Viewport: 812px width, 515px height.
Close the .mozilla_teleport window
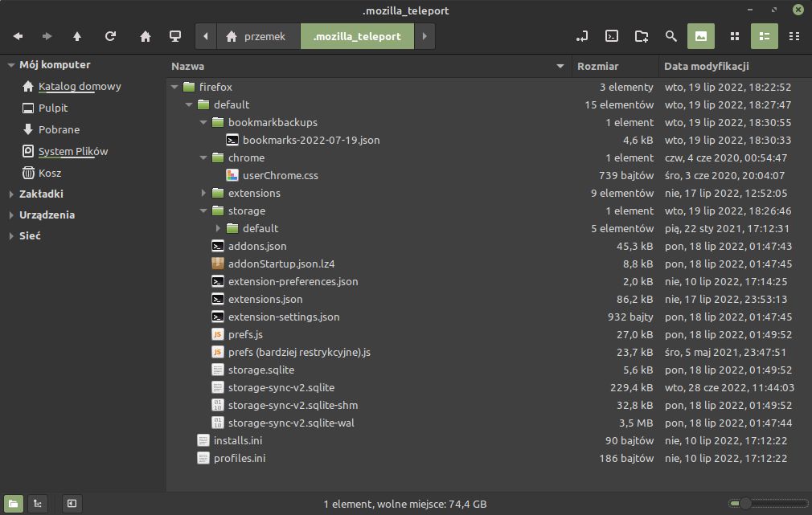point(798,10)
